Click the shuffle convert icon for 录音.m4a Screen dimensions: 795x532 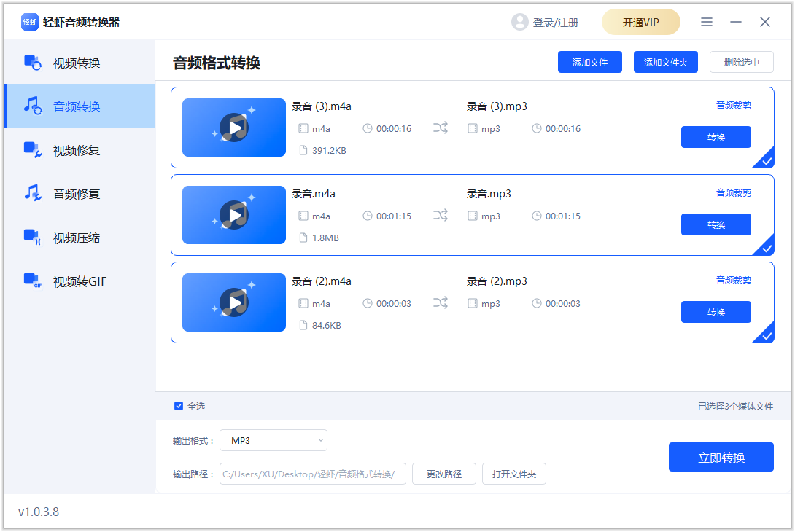point(441,216)
